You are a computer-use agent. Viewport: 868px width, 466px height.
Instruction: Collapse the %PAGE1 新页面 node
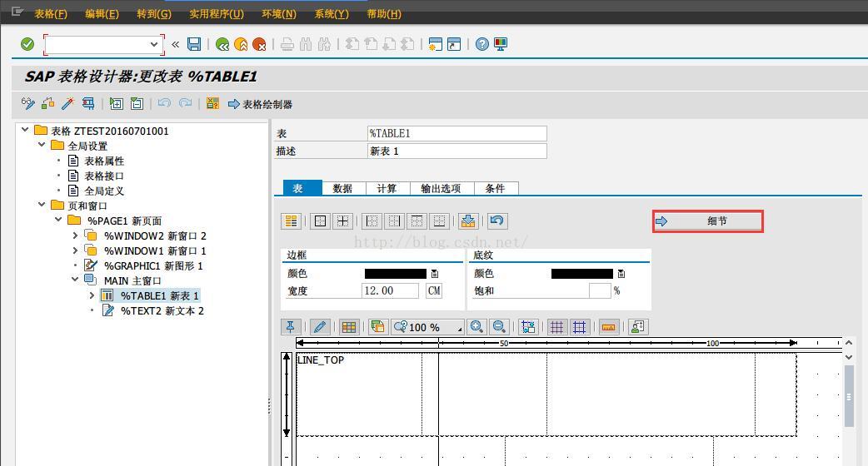58,220
